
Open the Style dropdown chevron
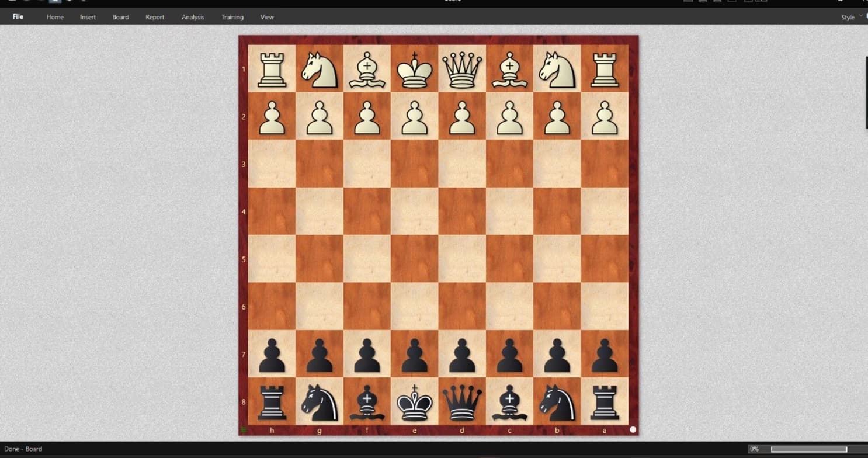click(x=861, y=17)
